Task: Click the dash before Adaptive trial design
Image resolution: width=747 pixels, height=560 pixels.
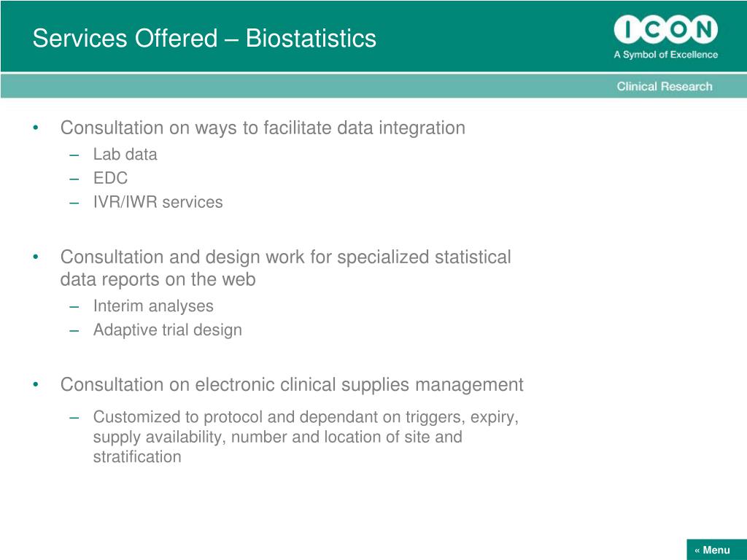Action: coord(74,330)
